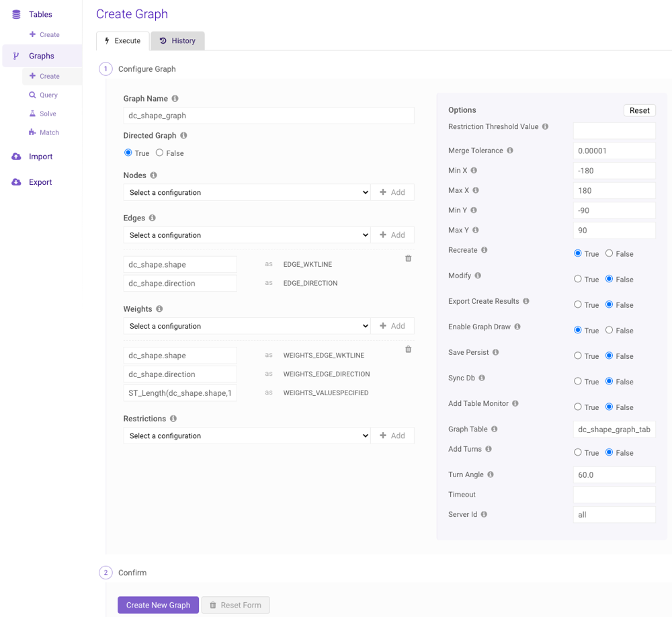The image size is (672, 617).
Task: Enable Save Persist by selecting True
Action: pyautogui.click(x=577, y=356)
